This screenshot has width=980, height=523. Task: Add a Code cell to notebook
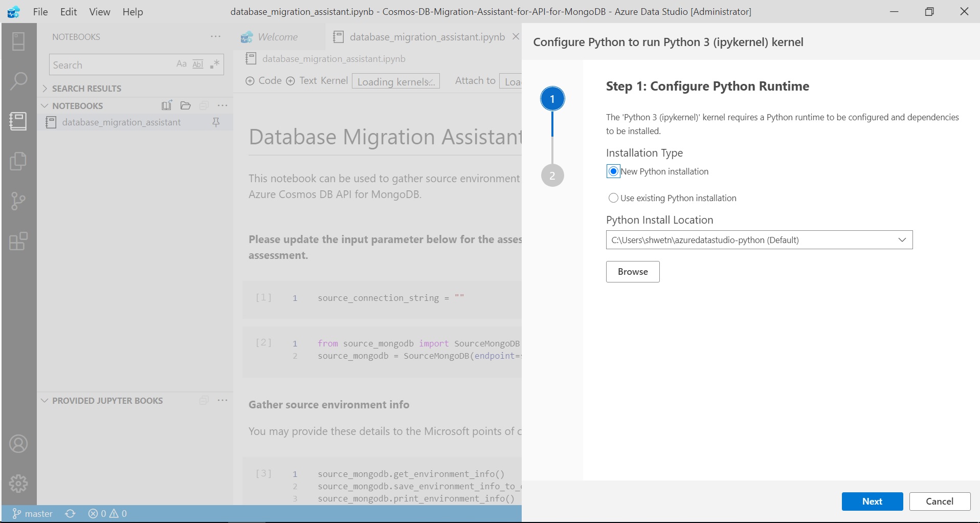point(263,81)
